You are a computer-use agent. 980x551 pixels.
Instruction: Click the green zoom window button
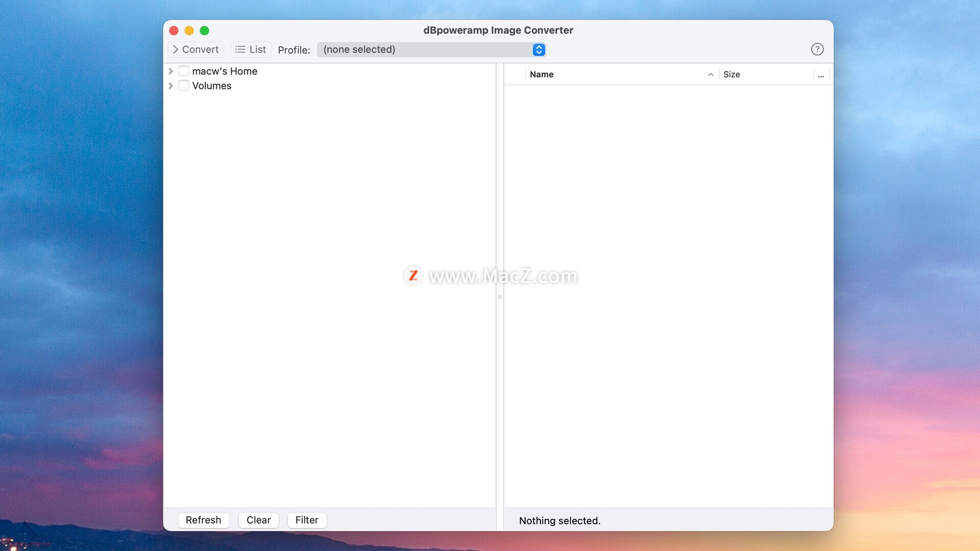(204, 31)
